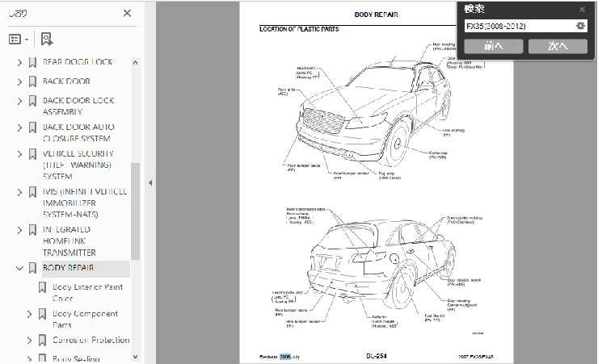Image resolution: width=598 pixels, height=364 pixels.
Task: Select the VEHICLE SECURITY SYSTEM bookmark
Action: coord(78,164)
